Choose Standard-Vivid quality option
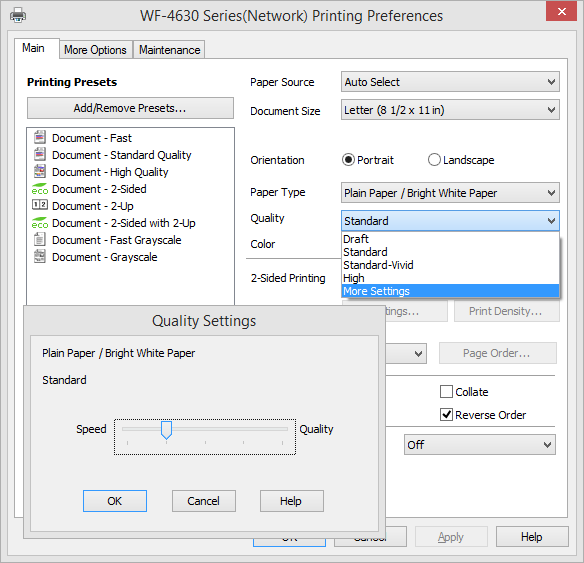584x563 pixels. [x=450, y=265]
